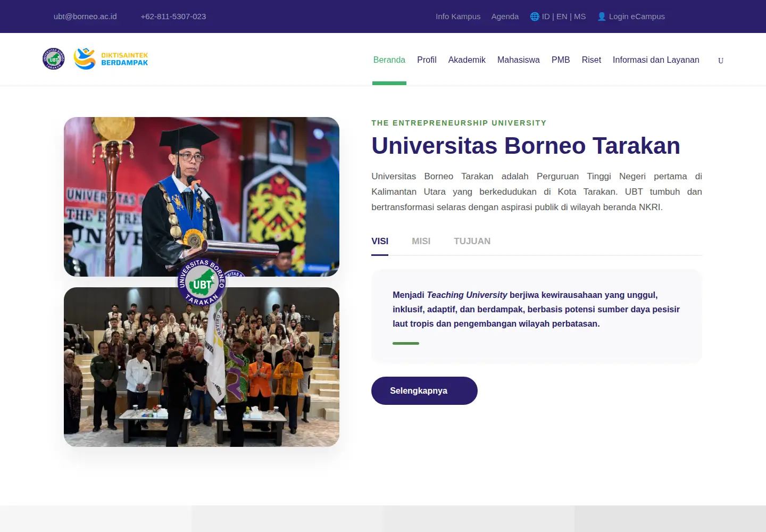This screenshot has width=766, height=532.
Task: Open the Riset menu
Action: [592, 60]
